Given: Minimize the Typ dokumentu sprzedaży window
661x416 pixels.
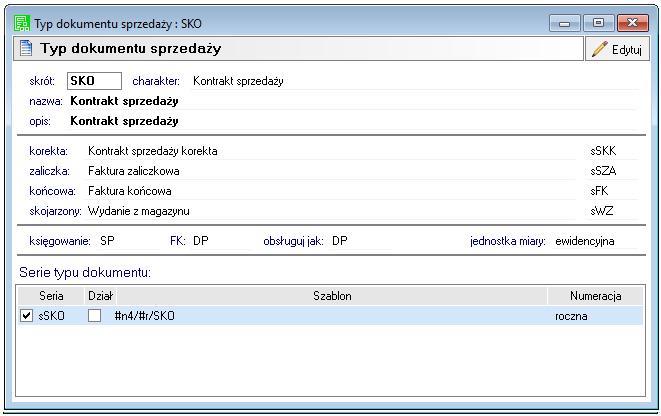Looking at the screenshot, I should (567, 23).
